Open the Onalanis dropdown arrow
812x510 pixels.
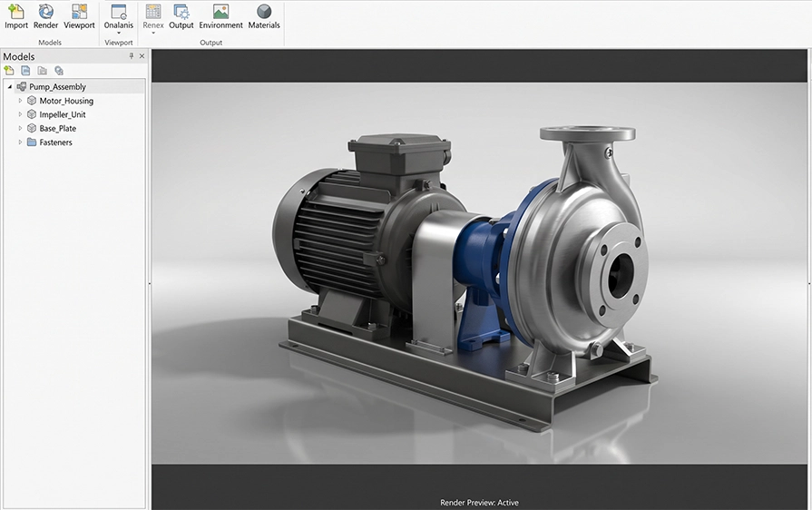(x=119, y=34)
